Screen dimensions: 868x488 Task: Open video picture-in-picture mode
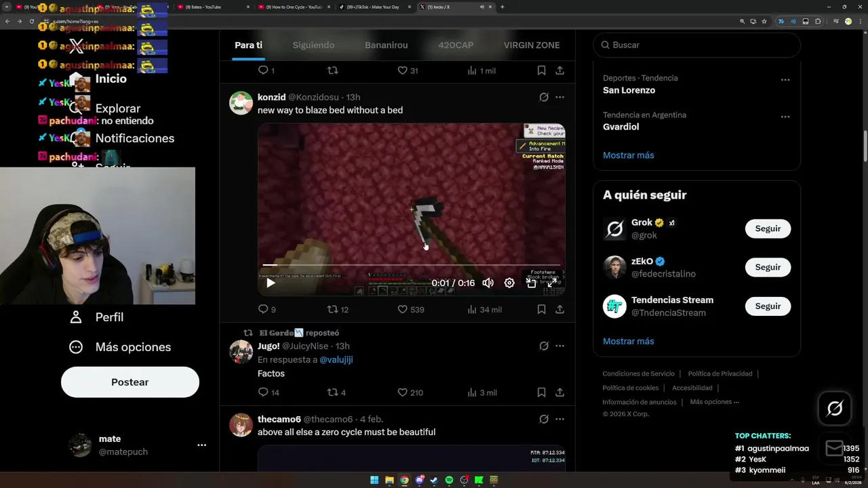[x=531, y=283]
